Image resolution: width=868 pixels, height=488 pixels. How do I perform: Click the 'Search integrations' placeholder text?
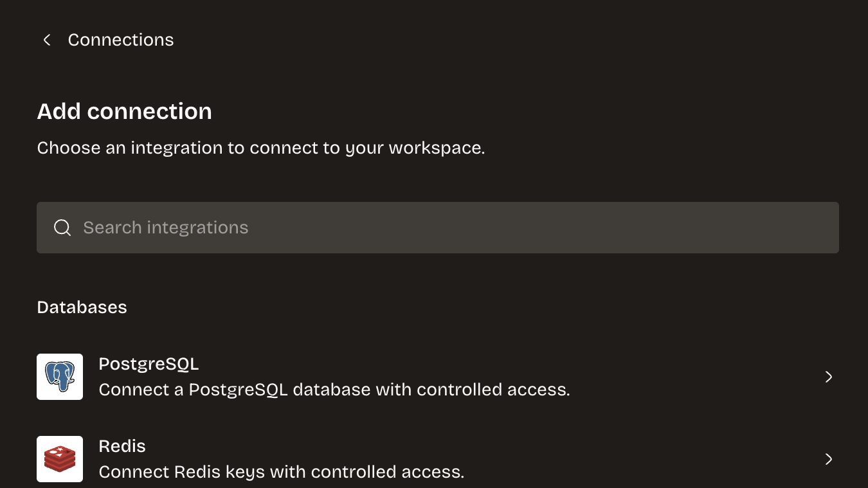tap(166, 228)
